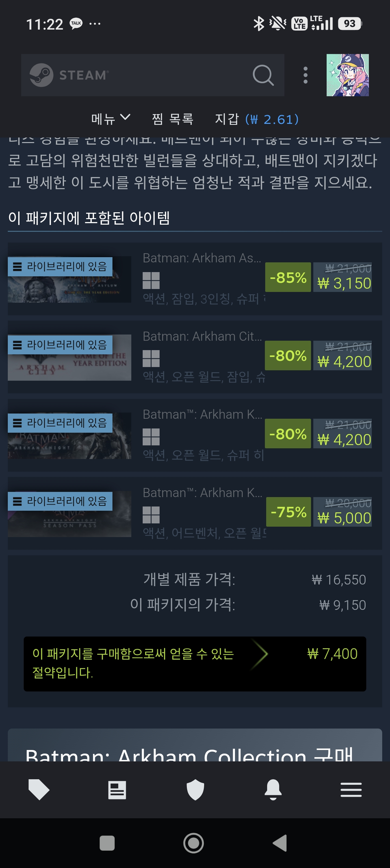
Task: Open the Batman: Arkham Asylum item title
Action: (x=202, y=258)
